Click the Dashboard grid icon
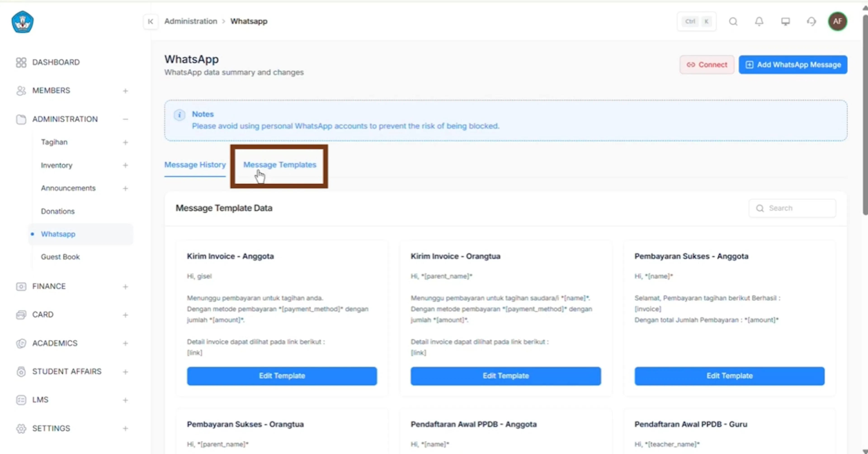 point(21,62)
